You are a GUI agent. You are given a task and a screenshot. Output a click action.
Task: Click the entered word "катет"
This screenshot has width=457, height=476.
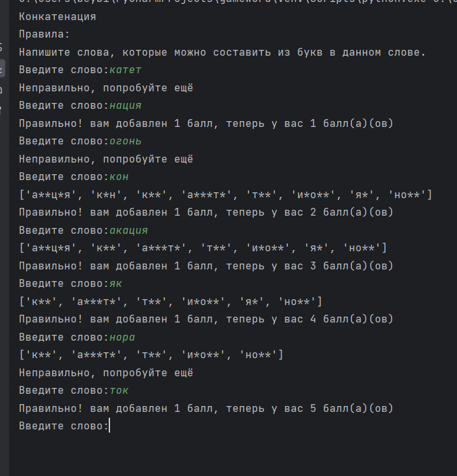coord(126,70)
